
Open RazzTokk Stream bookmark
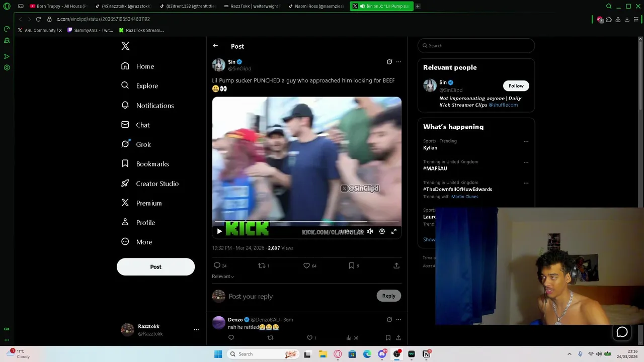coord(141,30)
